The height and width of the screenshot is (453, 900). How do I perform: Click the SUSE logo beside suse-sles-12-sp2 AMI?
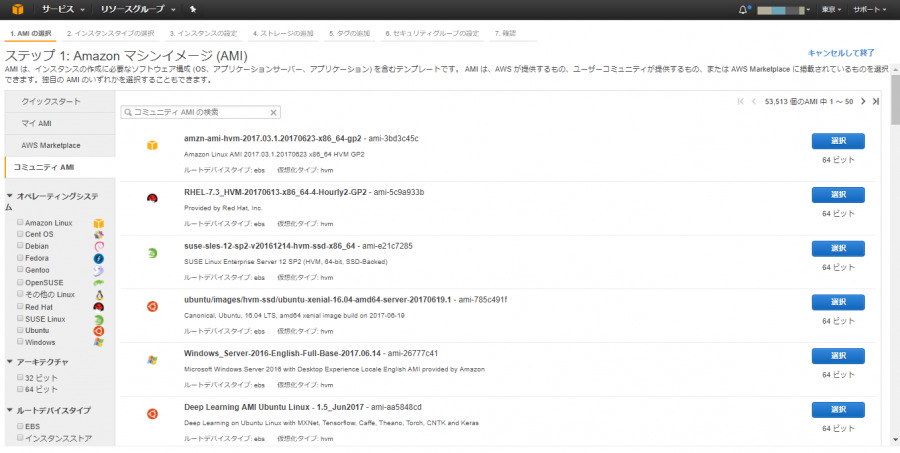point(152,253)
